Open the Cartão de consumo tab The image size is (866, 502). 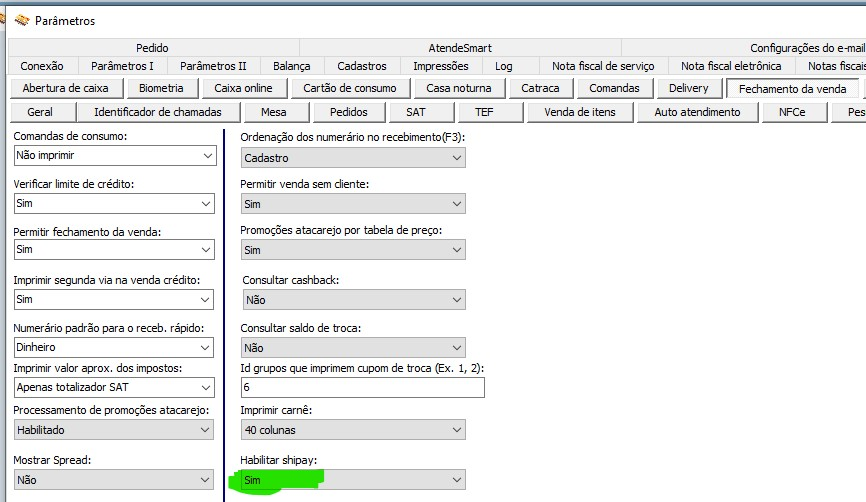click(350, 88)
